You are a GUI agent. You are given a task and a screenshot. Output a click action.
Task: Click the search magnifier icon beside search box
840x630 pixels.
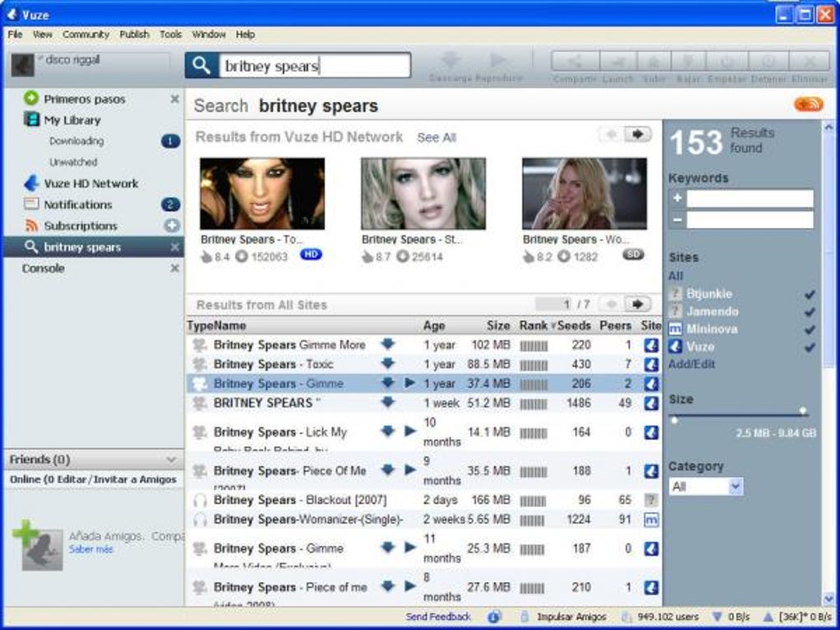pyautogui.click(x=202, y=65)
